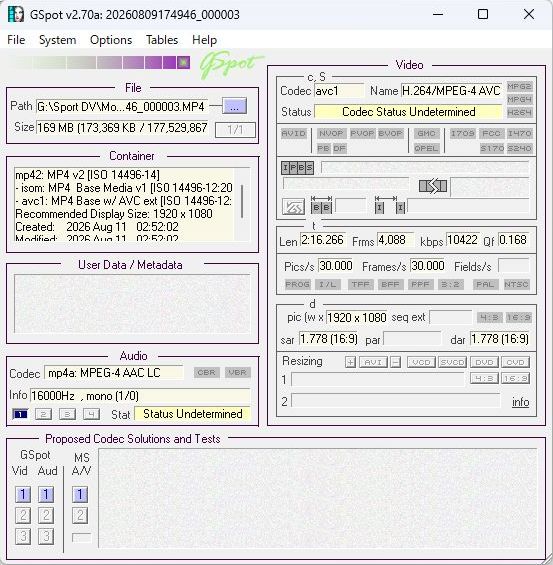This screenshot has height=565, width=553.
Task: Select audio stream 2 button
Action: (44, 414)
